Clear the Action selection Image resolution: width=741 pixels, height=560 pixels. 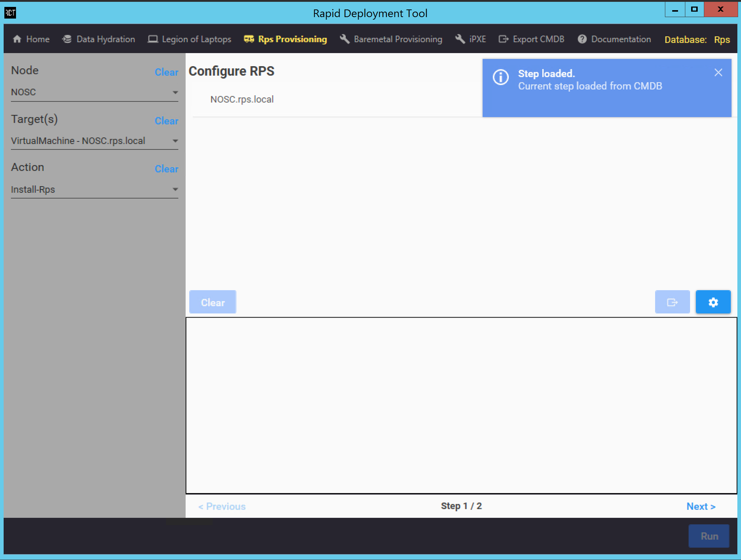(x=166, y=169)
